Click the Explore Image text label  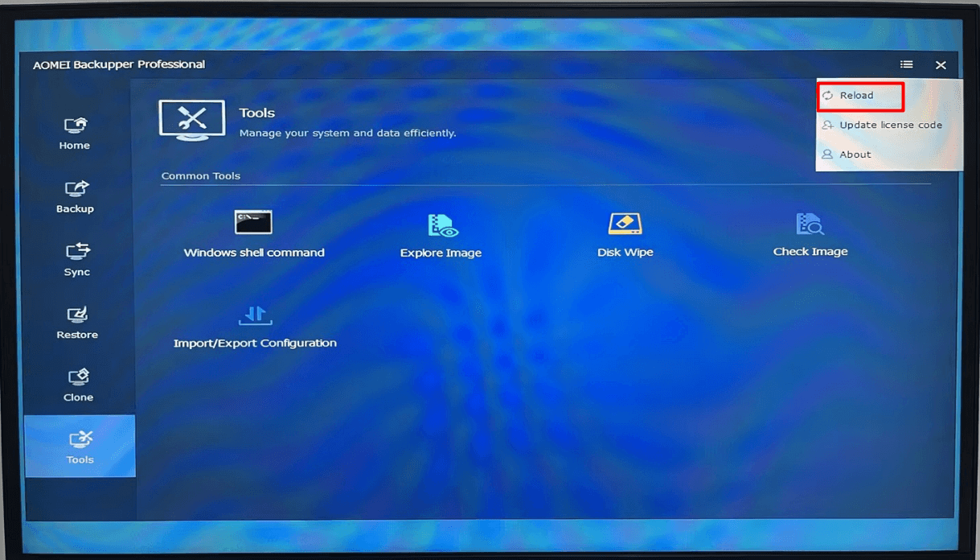pos(441,252)
